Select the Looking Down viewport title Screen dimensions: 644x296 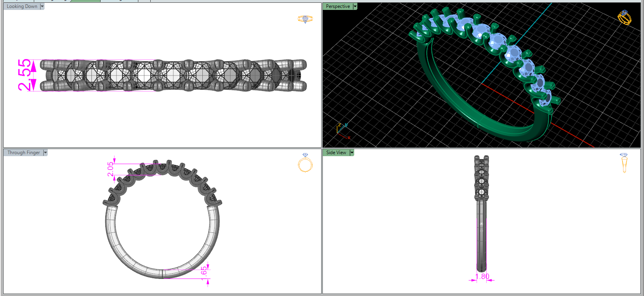[x=22, y=6]
